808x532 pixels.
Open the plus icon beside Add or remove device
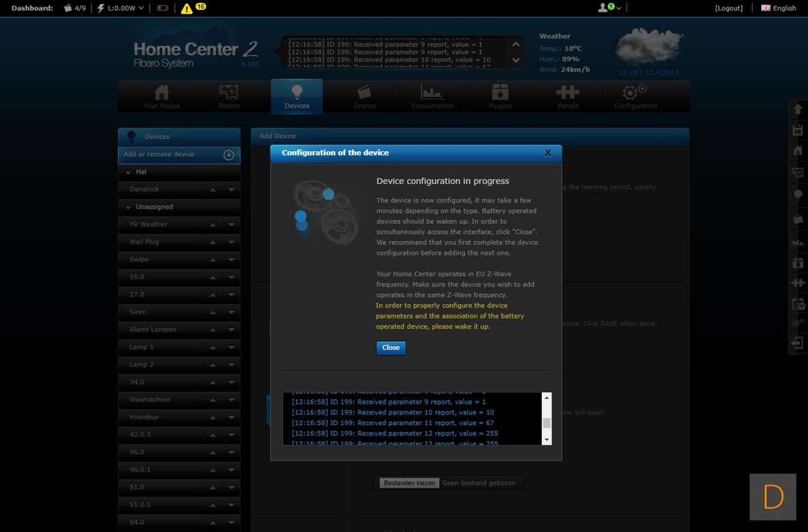tap(229, 155)
